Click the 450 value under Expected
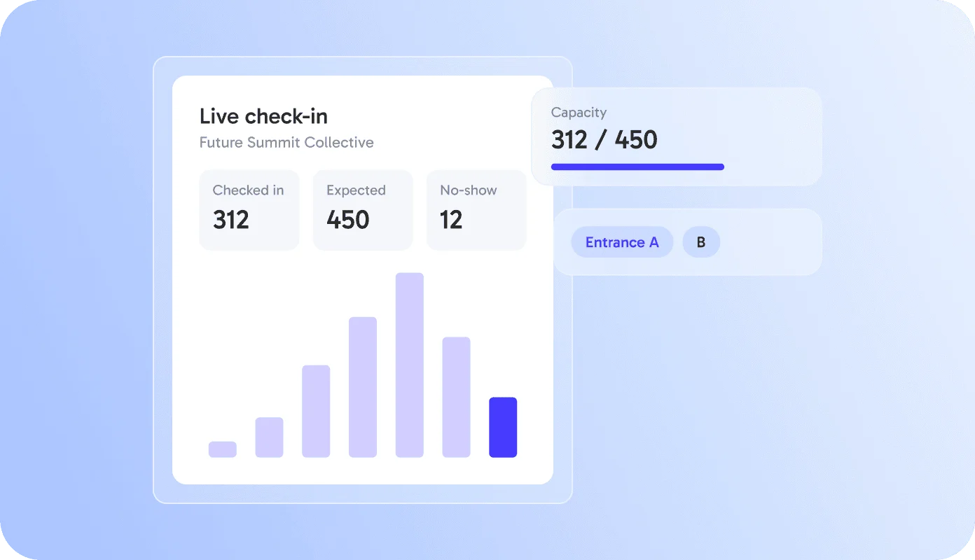Image resolution: width=975 pixels, height=560 pixels. pos(348,220)
